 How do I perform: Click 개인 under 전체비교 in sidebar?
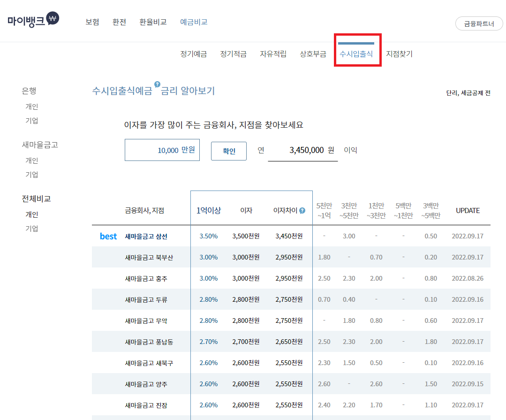tap(32, 214)
